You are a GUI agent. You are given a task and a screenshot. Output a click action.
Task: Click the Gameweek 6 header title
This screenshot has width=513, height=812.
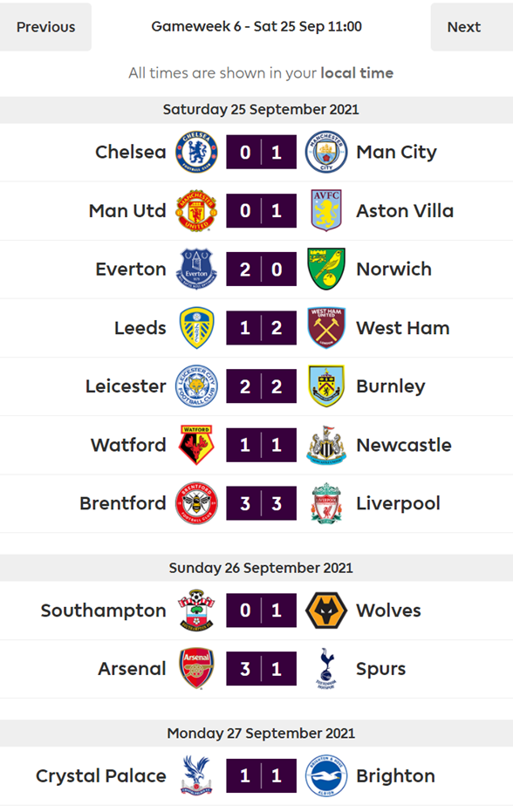pos(256,26)
